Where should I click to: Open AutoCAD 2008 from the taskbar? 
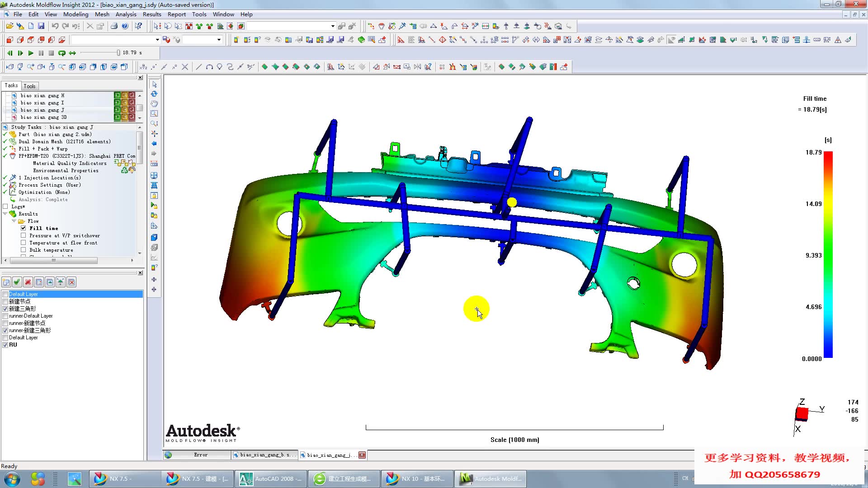tap(270, 479)
